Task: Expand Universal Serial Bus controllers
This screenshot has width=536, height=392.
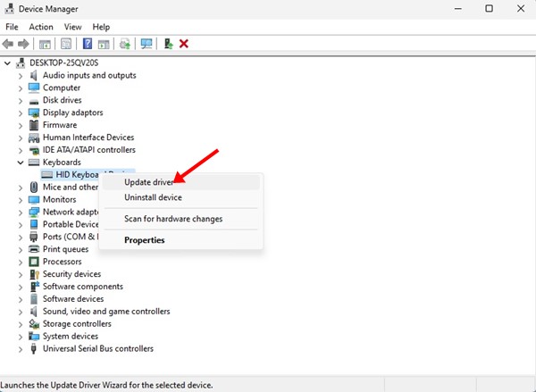Action: pyautogui.click(x=21, y=349)
